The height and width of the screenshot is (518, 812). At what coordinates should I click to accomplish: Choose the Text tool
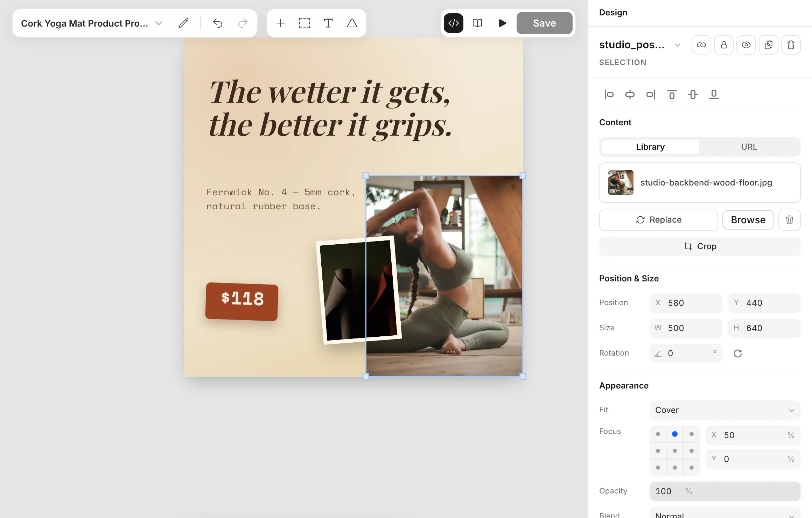[328, 23]
